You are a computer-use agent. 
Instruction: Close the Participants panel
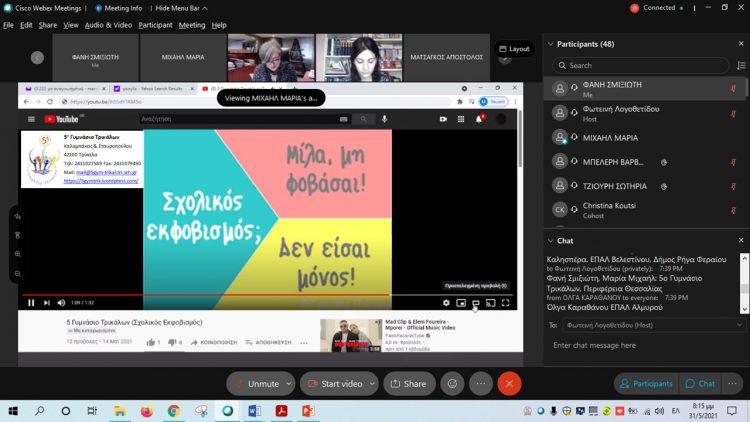coord(741,44)
